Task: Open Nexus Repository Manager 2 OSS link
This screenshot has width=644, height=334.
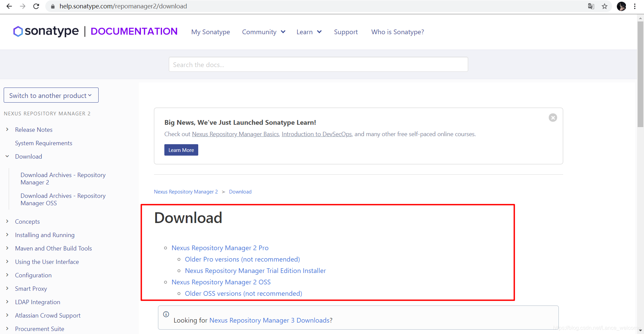Action: point(221,282)
